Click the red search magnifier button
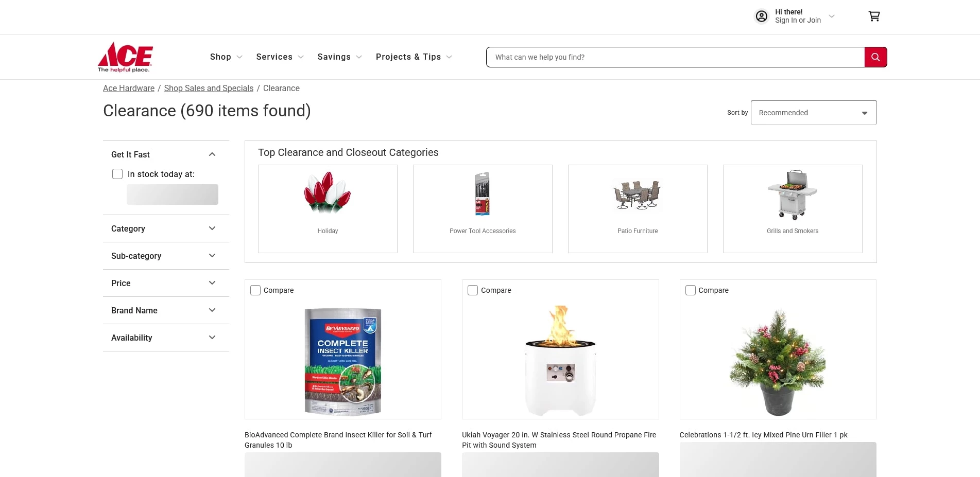 875,57
